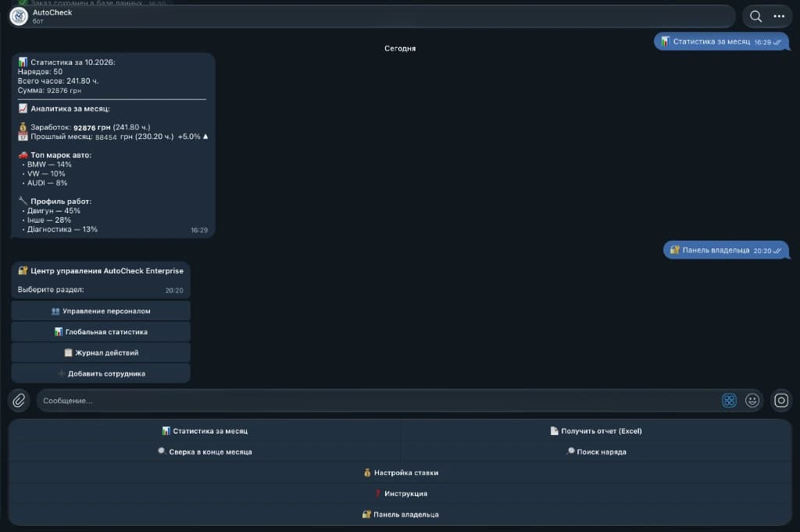Click the 'Топ марок авто:' heading
Viewport: 800px width, 532px height.
[x=55, y=155]
